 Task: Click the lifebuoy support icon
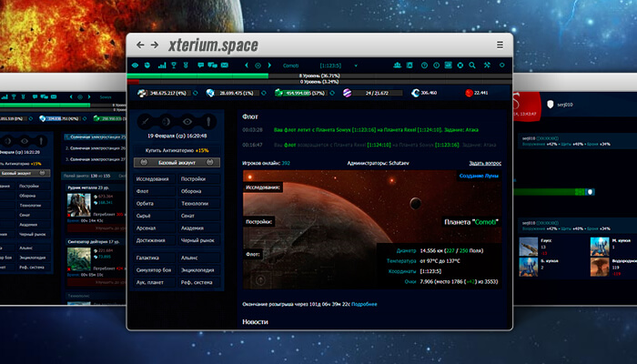click(460, 66)
